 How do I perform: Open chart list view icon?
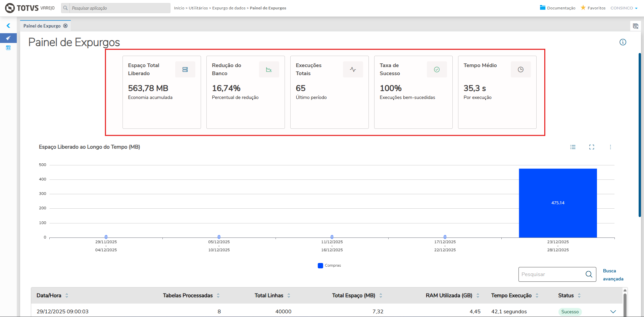pos(573,147)
